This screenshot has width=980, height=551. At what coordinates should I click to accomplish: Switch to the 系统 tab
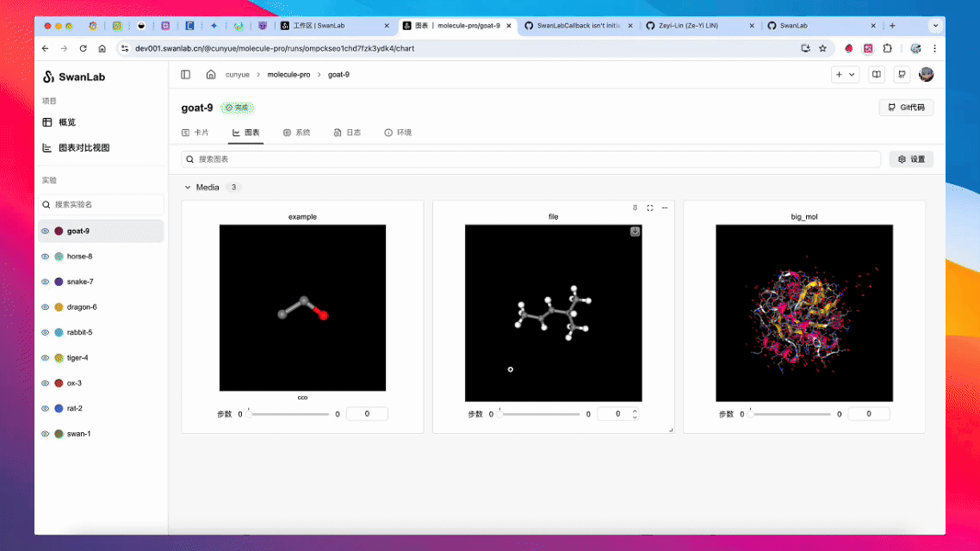pyautogui.click(x=296, y=133)
